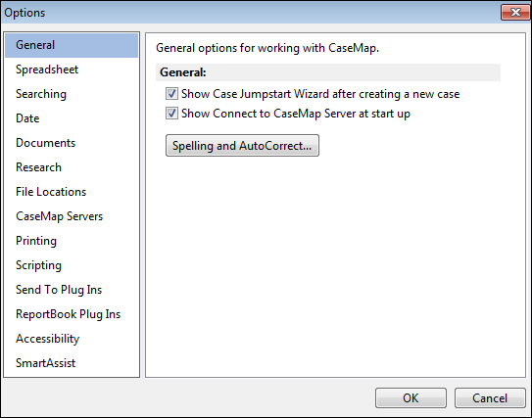This screenshot has width=532, height=418.
Task: Select SmartAssist settings
Action: [45, 363]
